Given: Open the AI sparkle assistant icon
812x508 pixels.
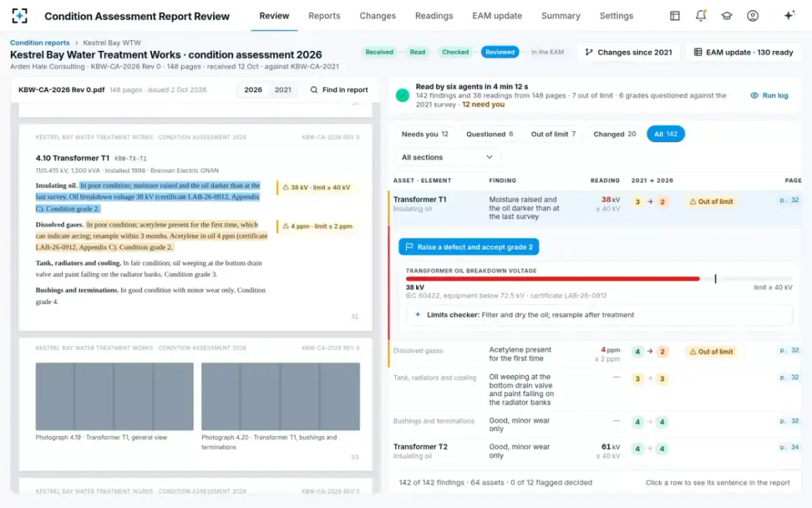Looking at the screenshot, I should 789,16.
